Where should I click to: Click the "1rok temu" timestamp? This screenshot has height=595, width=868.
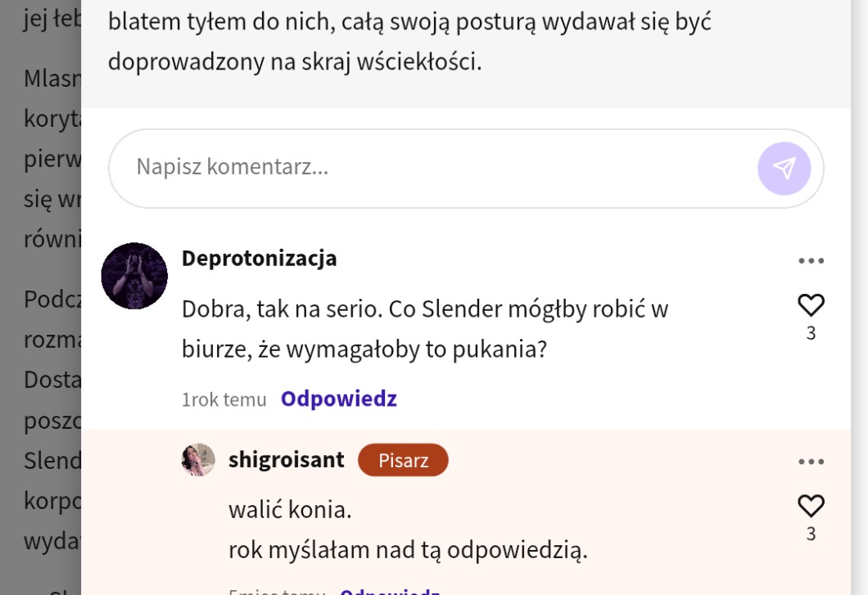click(224, 399)
